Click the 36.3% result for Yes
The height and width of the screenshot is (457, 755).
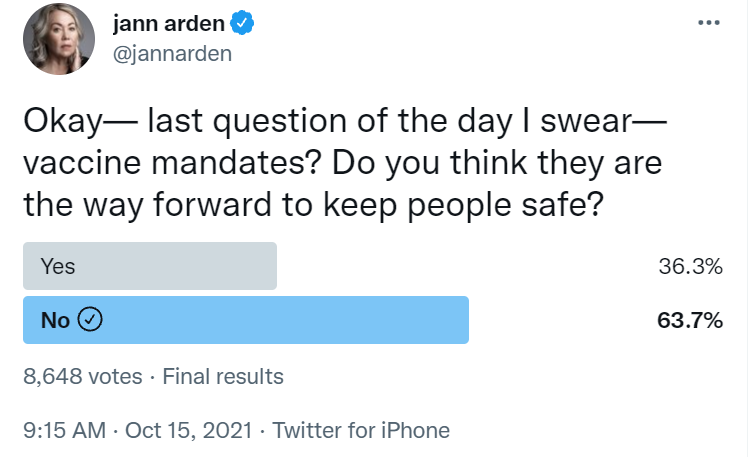(x=689, y=267)
